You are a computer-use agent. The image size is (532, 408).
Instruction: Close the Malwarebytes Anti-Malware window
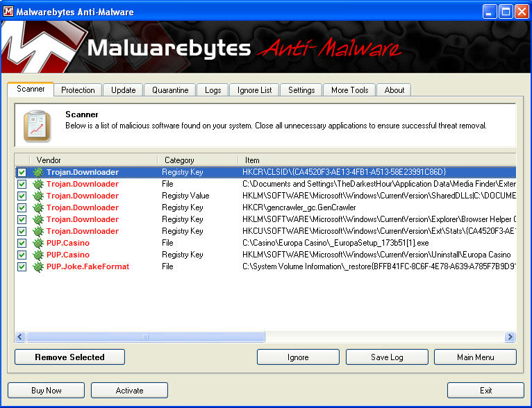(x=522, y=12)
